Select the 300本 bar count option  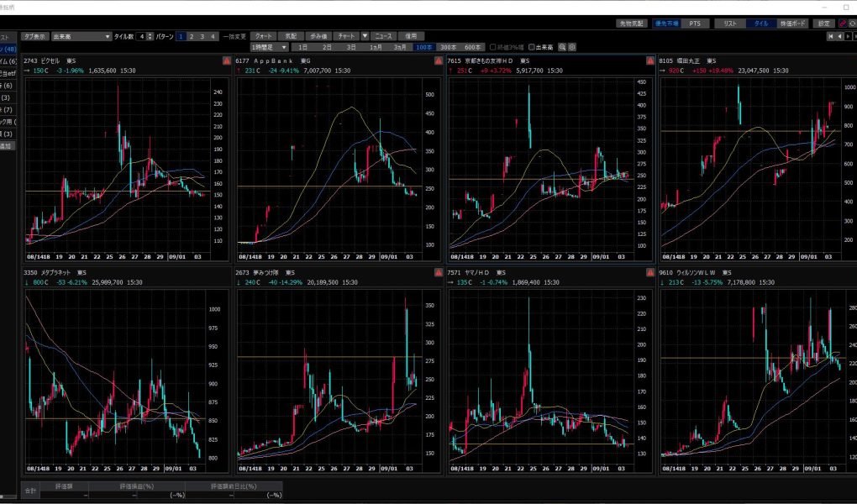[x=449, y=47]
